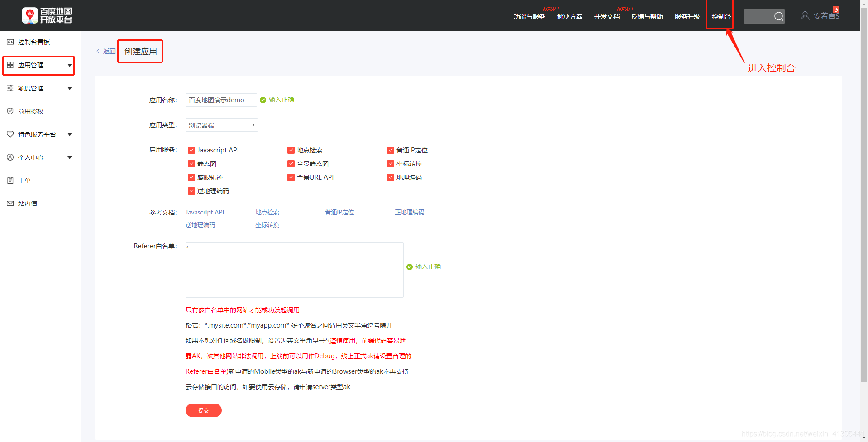Uncheck the 普通IP定位 service
Image resolution: width=868 pixels, height=442 pixels.
[391, 150]
